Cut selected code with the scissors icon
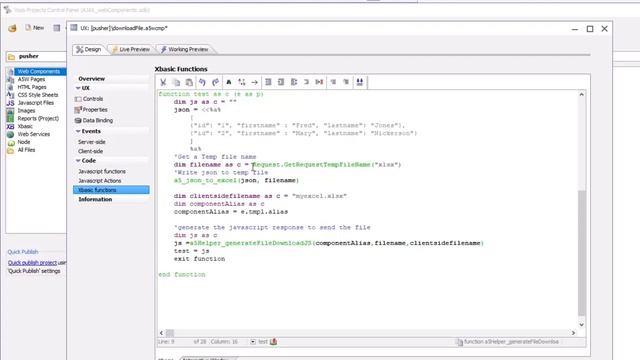This screenshot has width=640, height=360. [x=163, y=82]
